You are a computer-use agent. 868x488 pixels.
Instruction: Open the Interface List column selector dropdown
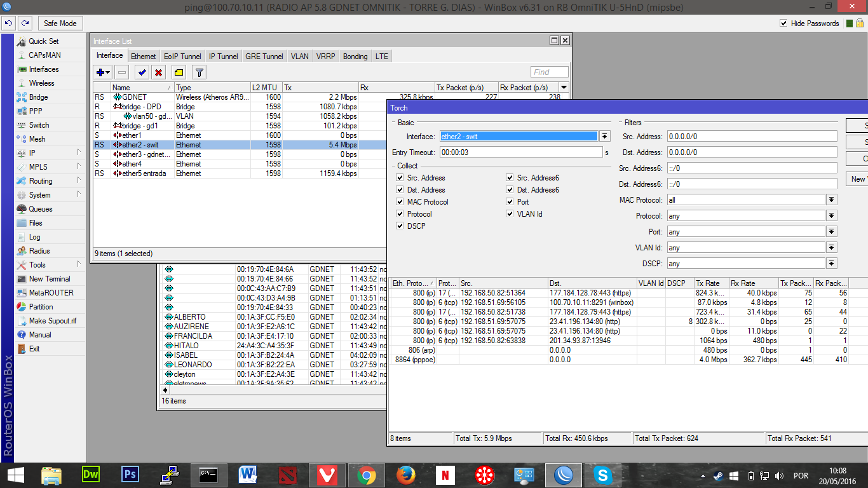(564, 88)
